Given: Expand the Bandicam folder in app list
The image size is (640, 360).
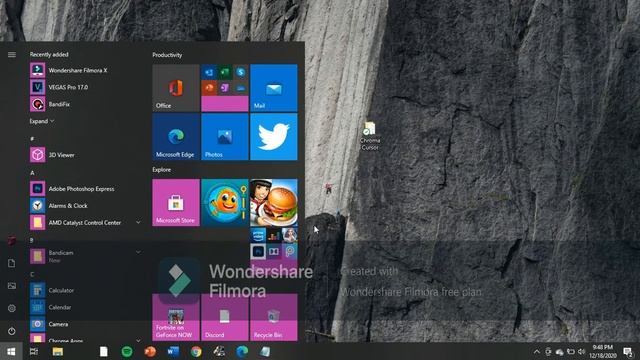Looking at the screenshot, I should 138,252.
